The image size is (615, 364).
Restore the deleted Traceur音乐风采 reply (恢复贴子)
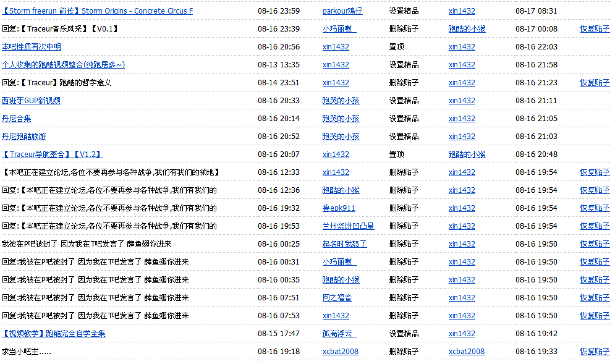[595, 29]
